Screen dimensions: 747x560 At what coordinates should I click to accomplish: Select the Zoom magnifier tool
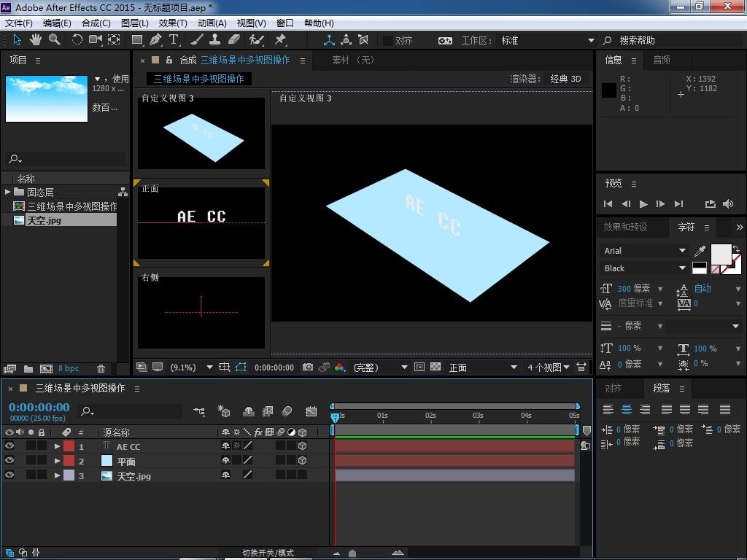(55, 40)
